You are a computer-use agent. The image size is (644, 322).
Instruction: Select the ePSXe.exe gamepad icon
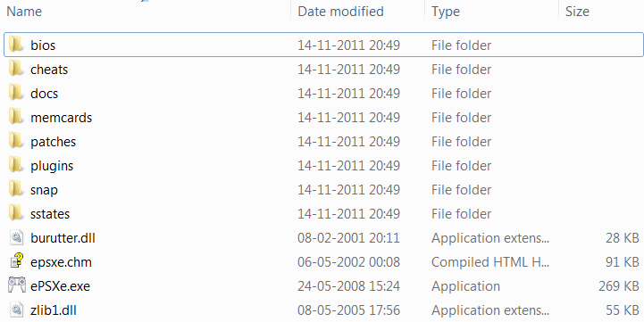coord(17,285)
